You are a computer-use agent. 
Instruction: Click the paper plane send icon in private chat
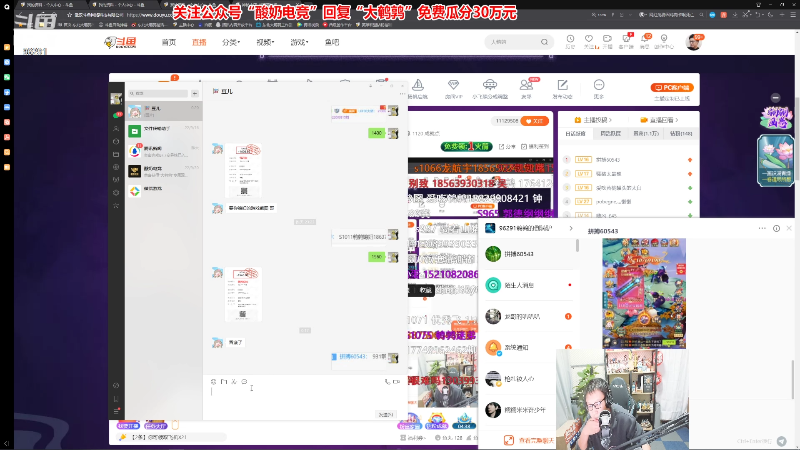click(x=782, y=441)
